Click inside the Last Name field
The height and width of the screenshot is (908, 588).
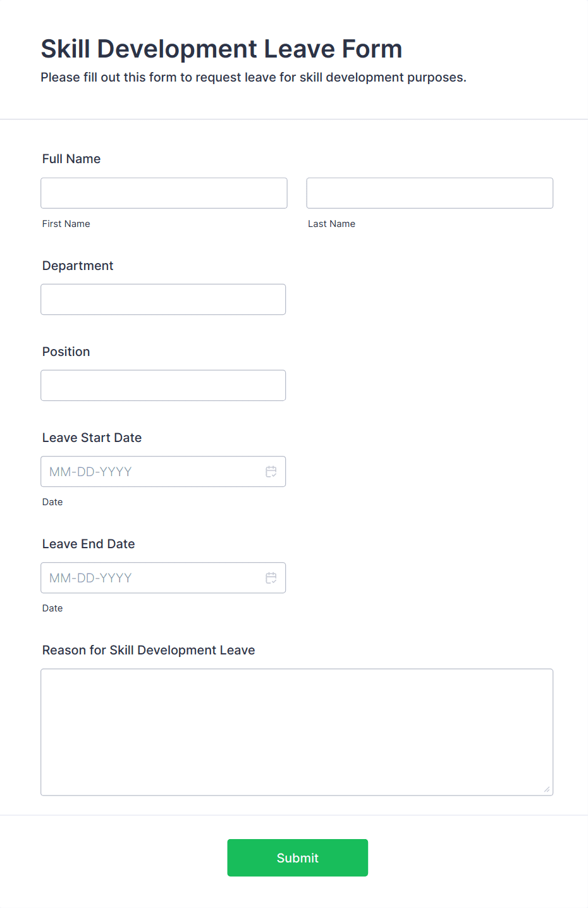pos(429,193)
